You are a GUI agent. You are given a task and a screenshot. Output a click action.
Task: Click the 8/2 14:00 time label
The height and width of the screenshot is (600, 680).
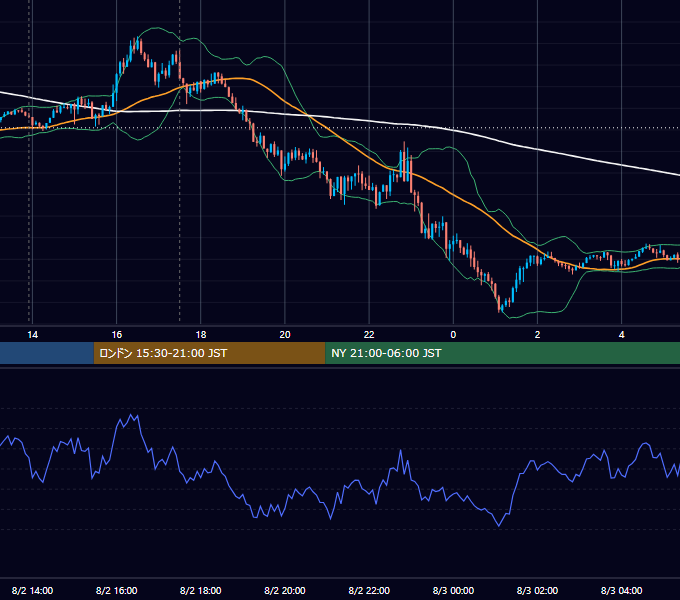pyautogui.click(x=33, y=590)
